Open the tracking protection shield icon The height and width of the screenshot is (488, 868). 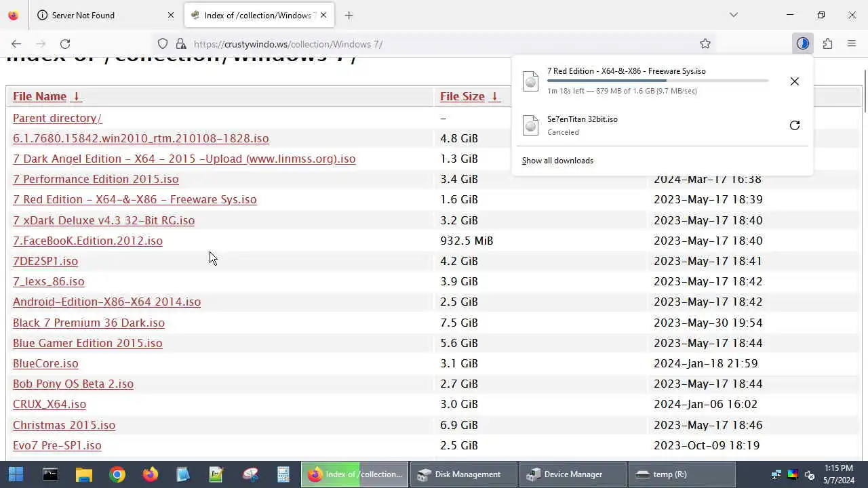point(163,44)
